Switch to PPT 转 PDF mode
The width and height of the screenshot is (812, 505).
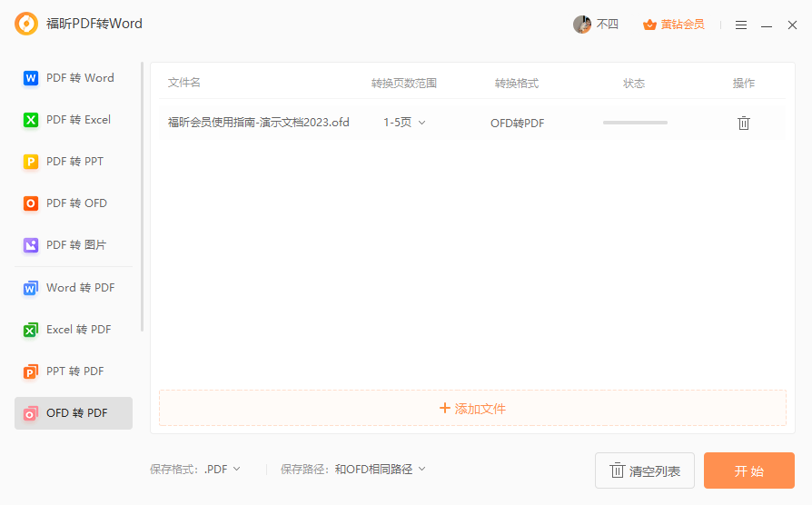[x=74, y=371]
